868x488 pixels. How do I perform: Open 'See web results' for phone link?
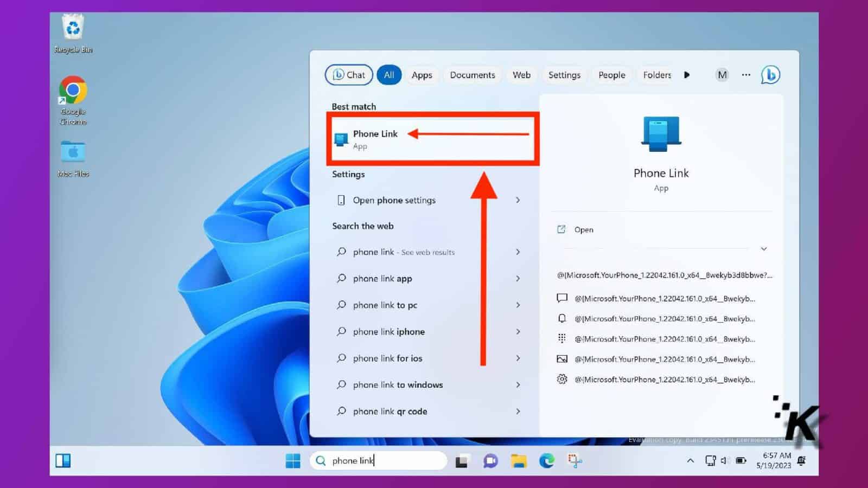point(403,252)
